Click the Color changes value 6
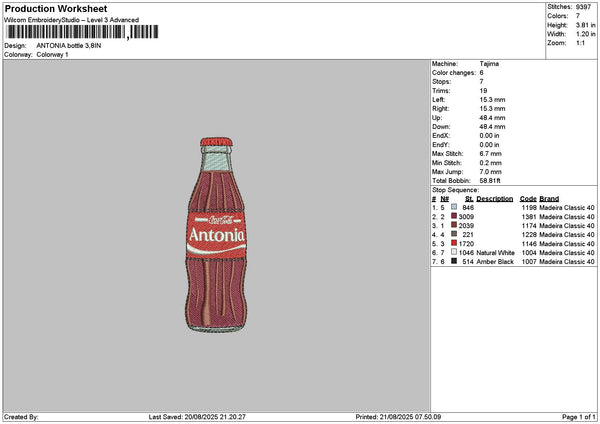 point(481,73)
